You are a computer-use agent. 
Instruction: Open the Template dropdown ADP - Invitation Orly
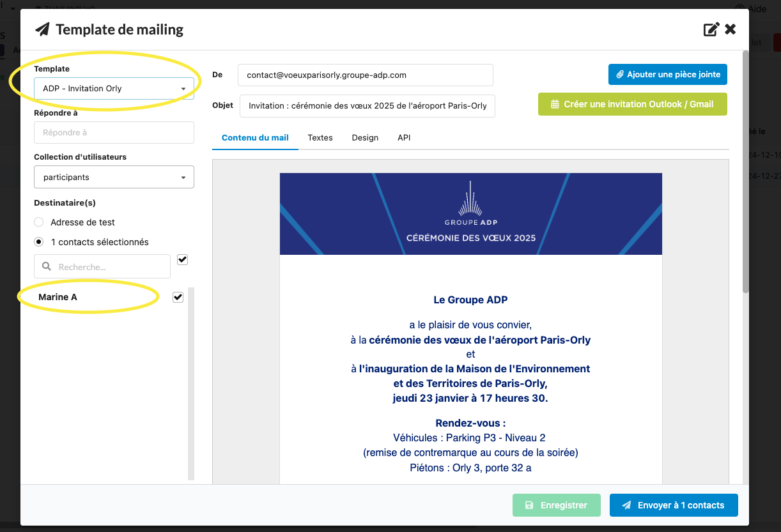pos(114,89)
